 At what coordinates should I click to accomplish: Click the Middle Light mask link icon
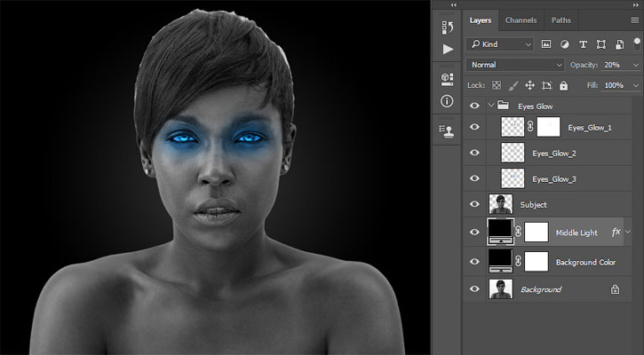(519, 232)
